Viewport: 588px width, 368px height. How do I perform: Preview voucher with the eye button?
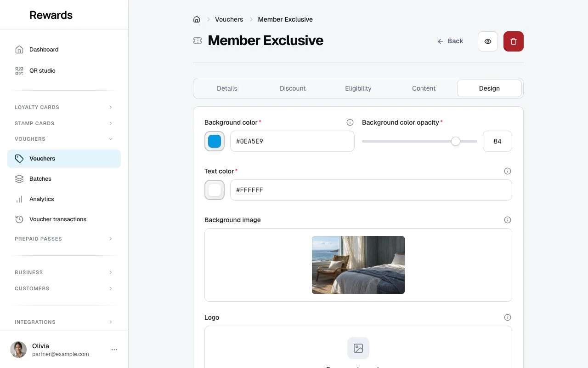[x=488, y=41]
